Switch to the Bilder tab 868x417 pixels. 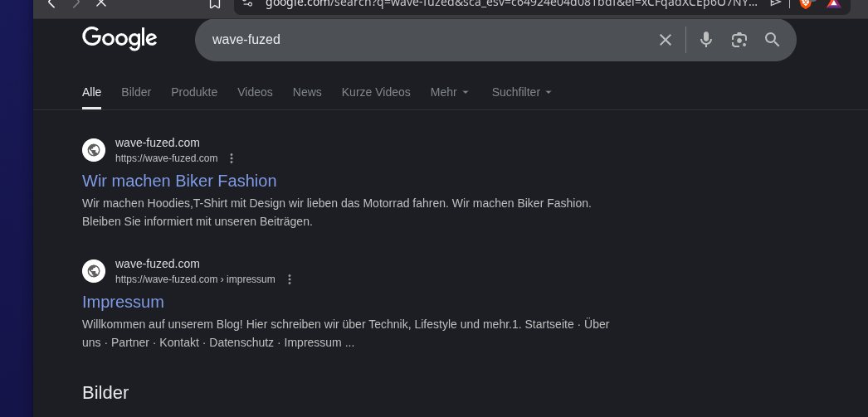click(x=136, y=92)
